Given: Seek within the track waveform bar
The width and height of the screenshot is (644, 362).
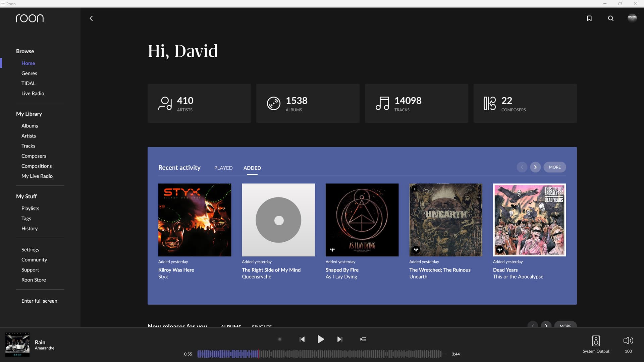Looking at the screenshot, I should point(320,354).
